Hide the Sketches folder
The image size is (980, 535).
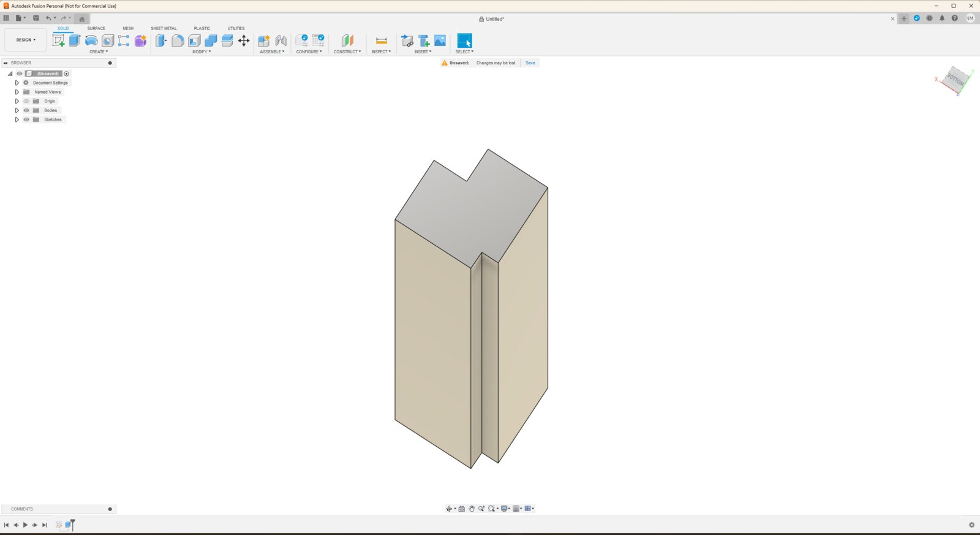click(26, 120)
